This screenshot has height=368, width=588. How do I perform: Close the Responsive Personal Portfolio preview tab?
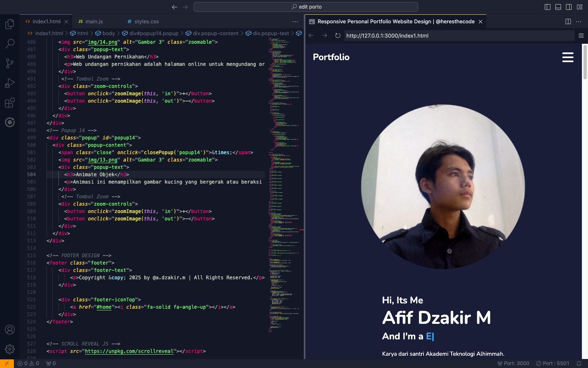(481, 22)
